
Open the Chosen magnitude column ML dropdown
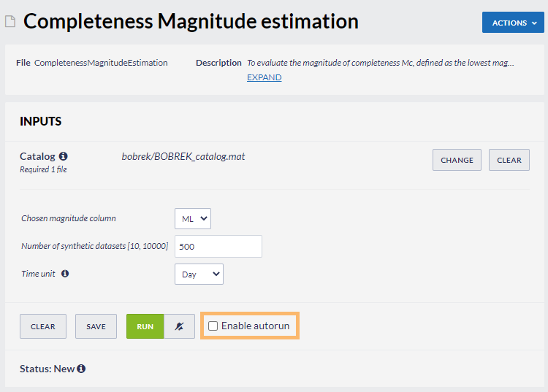click(x=193, y=218)
